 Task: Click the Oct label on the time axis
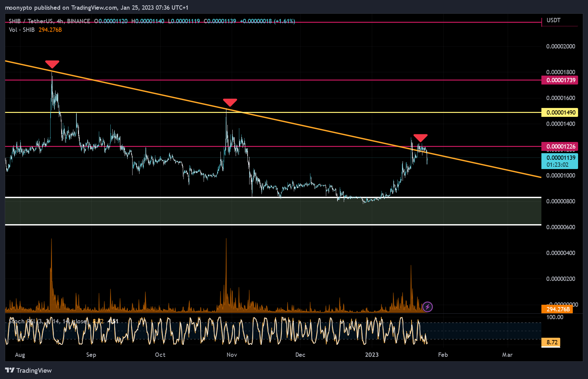pos(160,355)
